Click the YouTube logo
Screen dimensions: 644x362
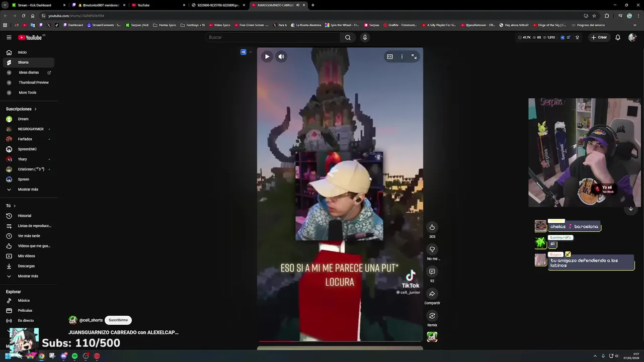[x=30, y=37]
